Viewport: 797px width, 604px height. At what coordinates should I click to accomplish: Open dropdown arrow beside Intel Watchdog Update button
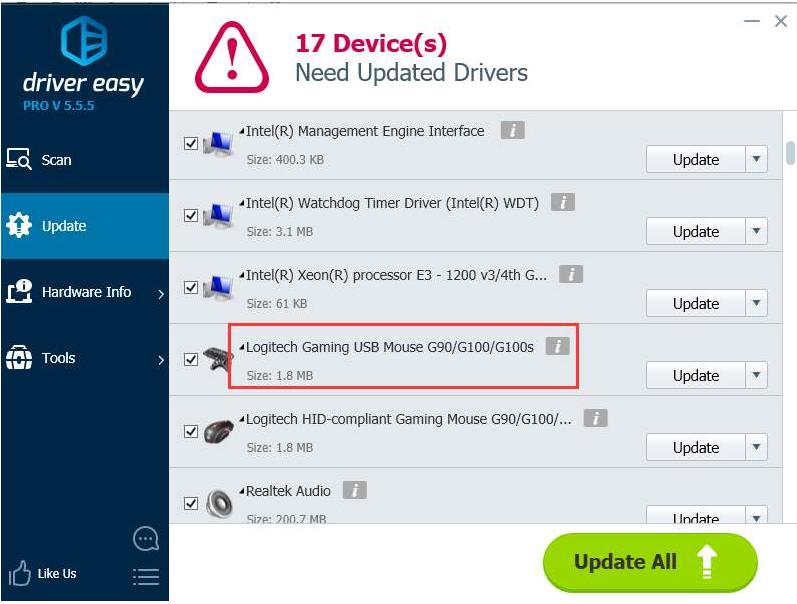tap(757, 231)
